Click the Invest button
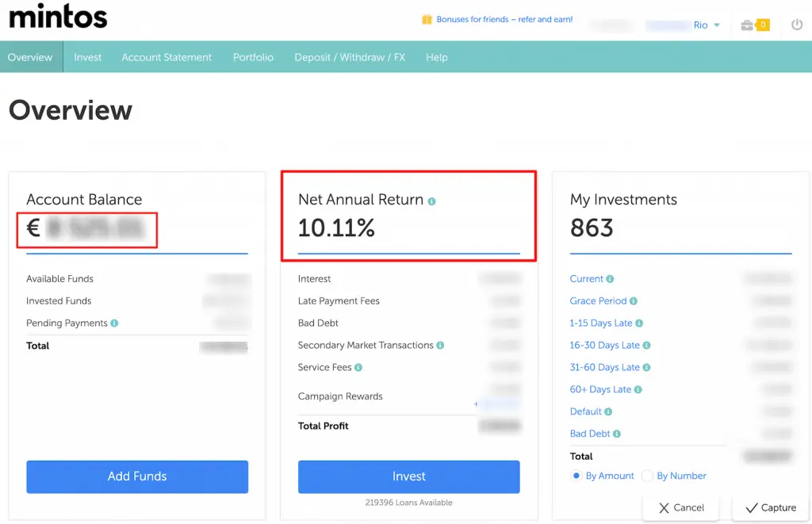This screenshot has height=524, width=812. 408,476
